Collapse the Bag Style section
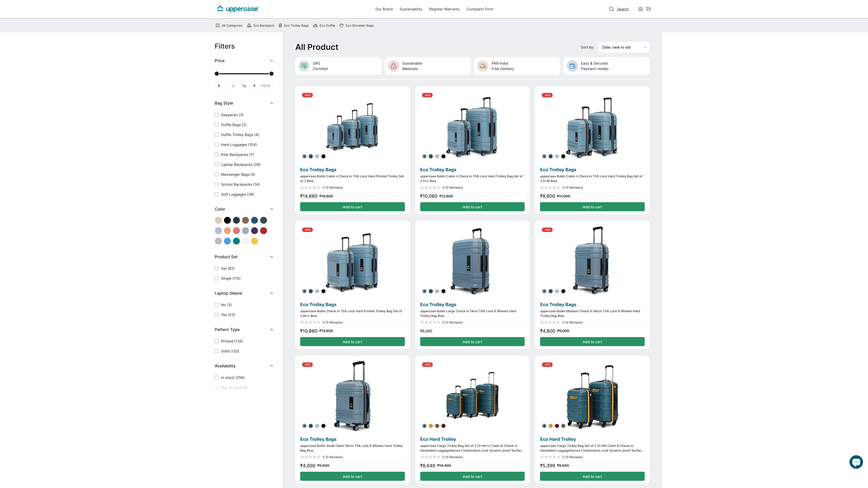The height and width of the screenshot is (488, 868). click(272, 103)
